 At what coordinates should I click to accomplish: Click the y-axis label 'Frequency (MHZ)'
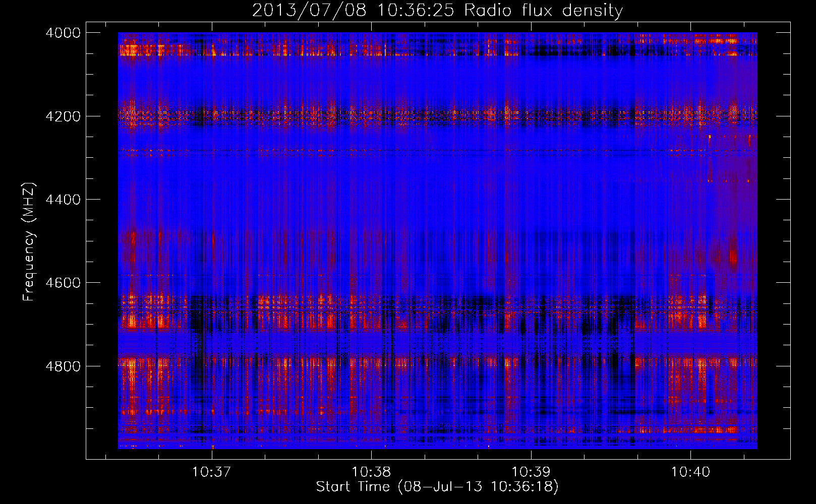tap(29, 242)
